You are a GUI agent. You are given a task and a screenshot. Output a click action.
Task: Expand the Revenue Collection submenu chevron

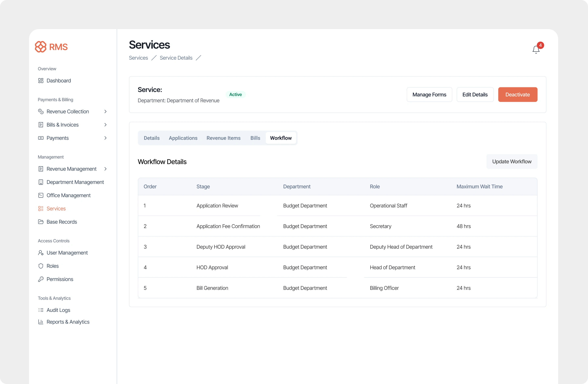[105, 112]
